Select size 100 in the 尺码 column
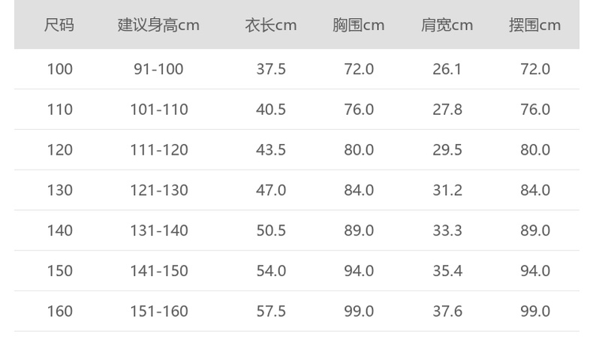 59,69
